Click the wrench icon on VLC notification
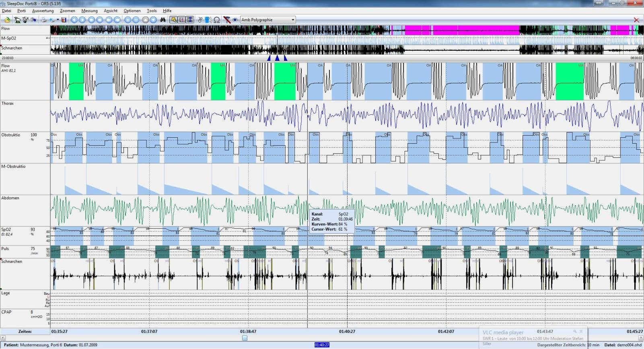Screen dimensions: 644x349 click(574, 332)
